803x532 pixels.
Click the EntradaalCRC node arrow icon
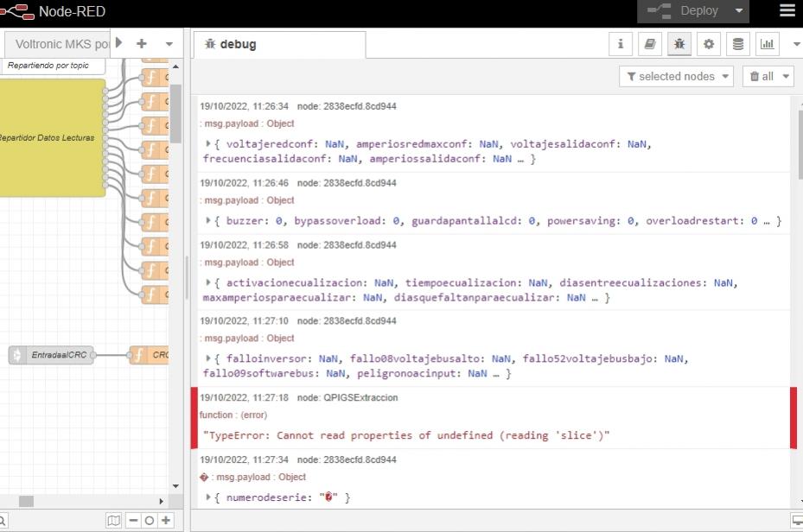click(17, 355)
